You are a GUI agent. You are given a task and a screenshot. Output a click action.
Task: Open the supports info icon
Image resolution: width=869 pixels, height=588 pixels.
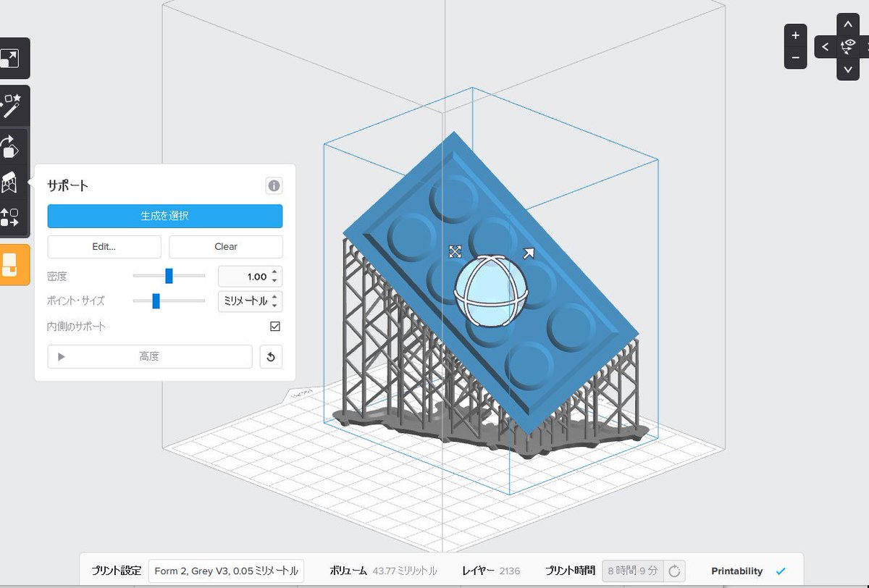click(274, 186)
